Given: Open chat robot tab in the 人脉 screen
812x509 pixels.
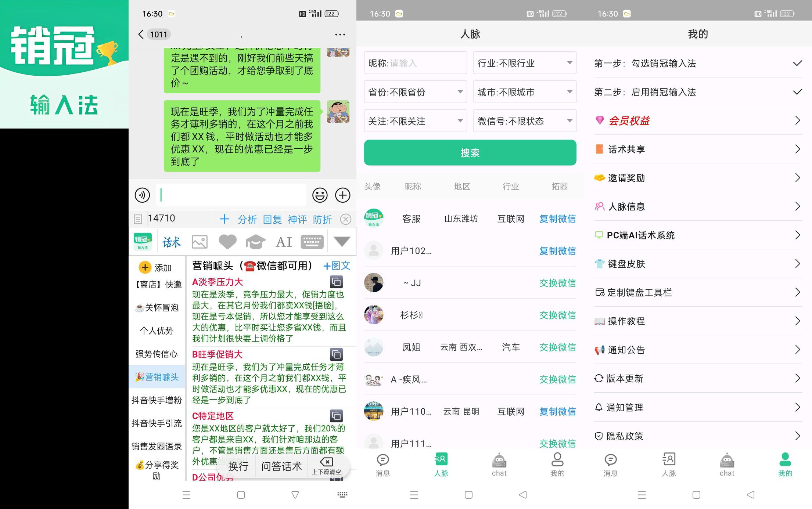Looking at the screenshot, I should [x=499, y=465].
